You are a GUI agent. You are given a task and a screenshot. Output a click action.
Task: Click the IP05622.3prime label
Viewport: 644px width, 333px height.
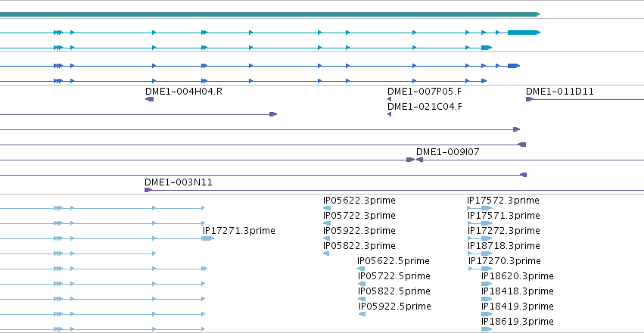[x=359, y=201]
